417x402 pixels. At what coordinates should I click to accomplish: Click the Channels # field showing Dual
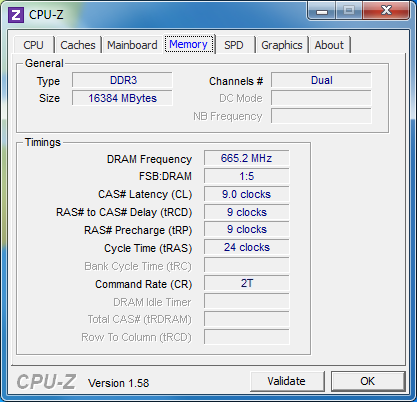321,80
